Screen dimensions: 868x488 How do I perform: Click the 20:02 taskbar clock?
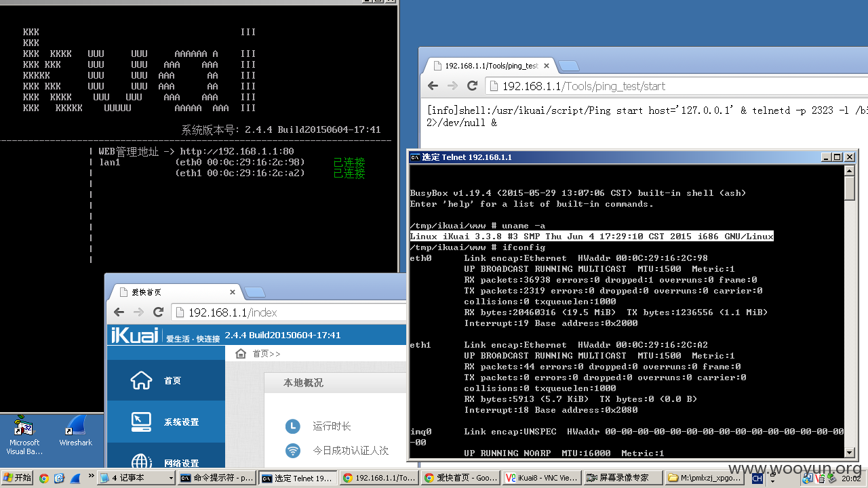[x=851, y=479]
